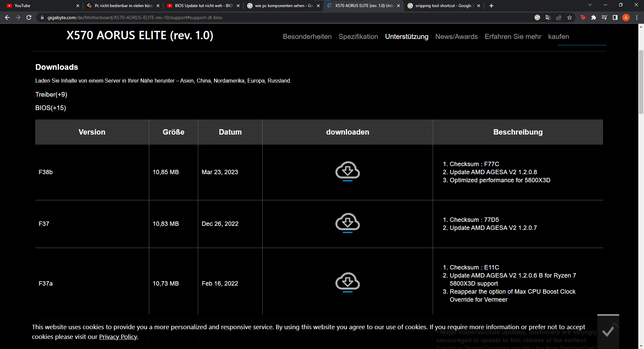Open the Spezifikation section
This screenshot has height=349, width=644.
pyautogui.click(x=358, y=37)
